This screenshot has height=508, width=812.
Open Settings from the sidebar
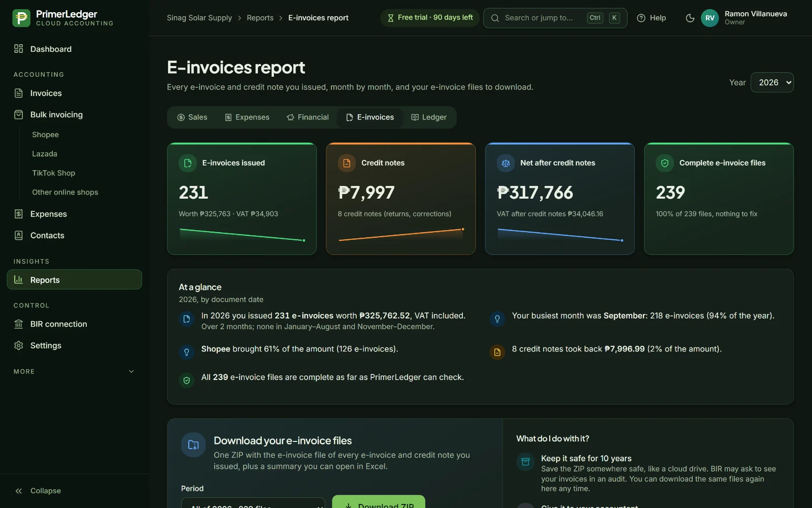pos(75,345)
